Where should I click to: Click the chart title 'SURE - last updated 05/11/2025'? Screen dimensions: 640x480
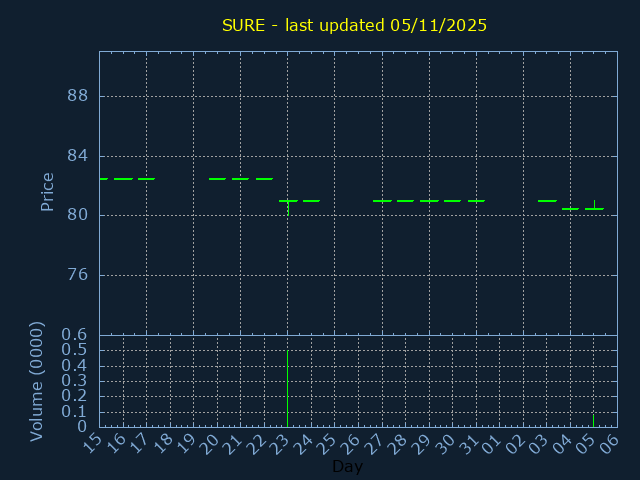[354, 25]
